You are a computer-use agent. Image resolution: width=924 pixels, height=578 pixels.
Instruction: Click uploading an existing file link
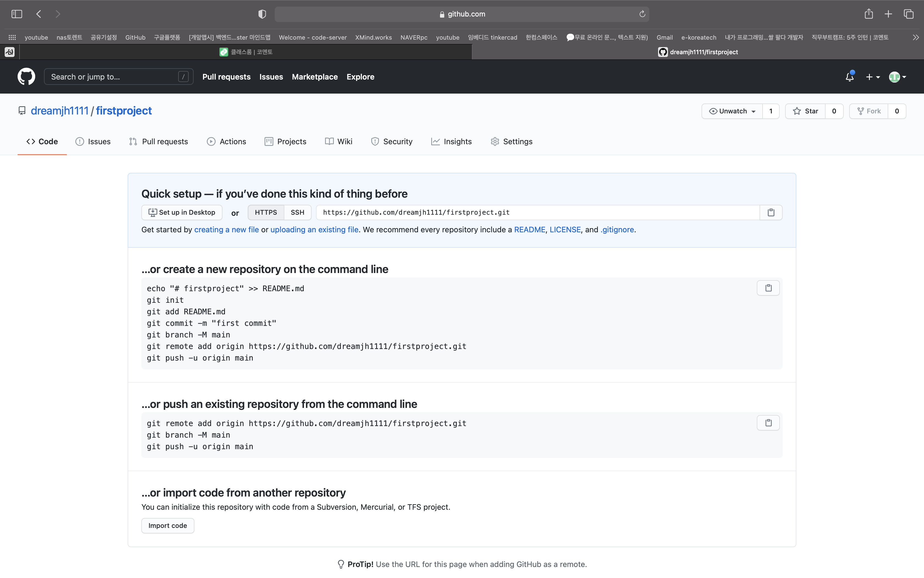click(314, 230)
